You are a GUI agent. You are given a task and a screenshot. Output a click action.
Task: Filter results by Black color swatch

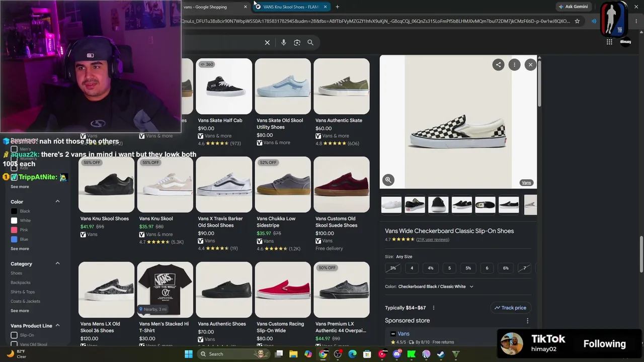pyautogui.click(x=14, y=211)
